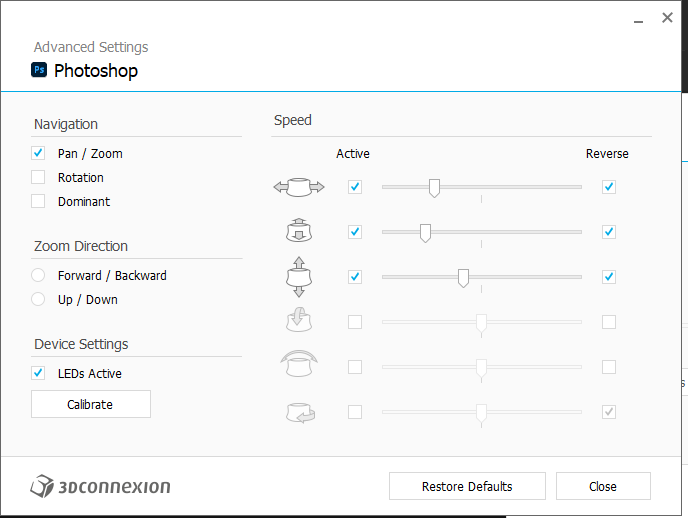
Task: Minimize the Advanced Settings window
Action: click(637, 18)
